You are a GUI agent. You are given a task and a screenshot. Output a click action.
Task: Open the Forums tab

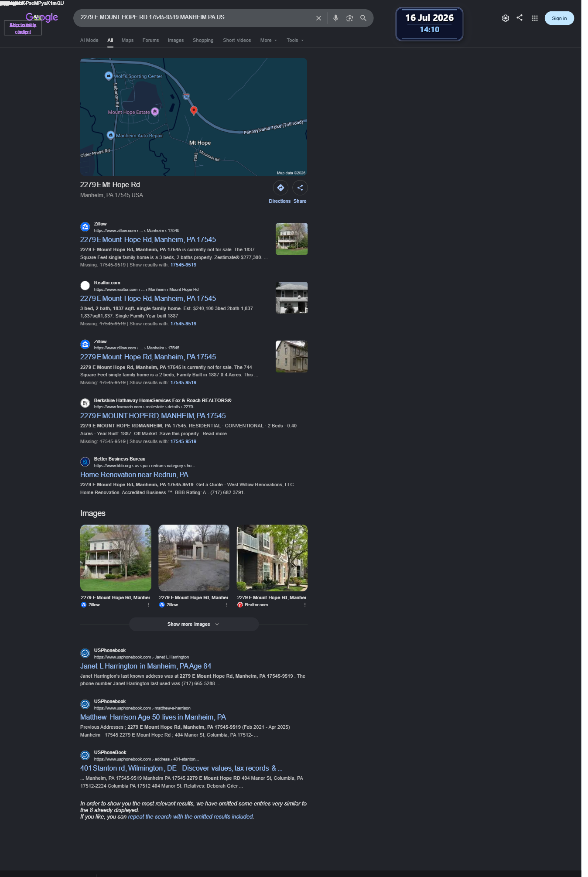150,41
